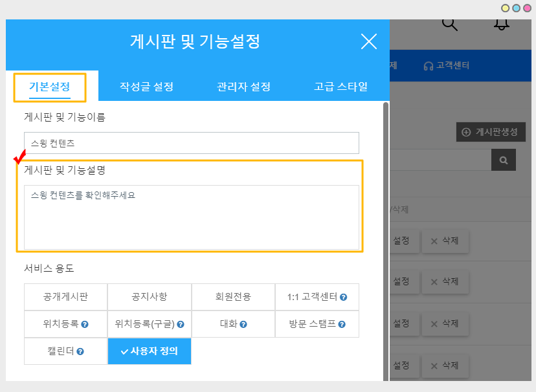This screenshot has width=536, height=392.
Task: Open 고객센터 headset menu item
Action: (447, 65)
